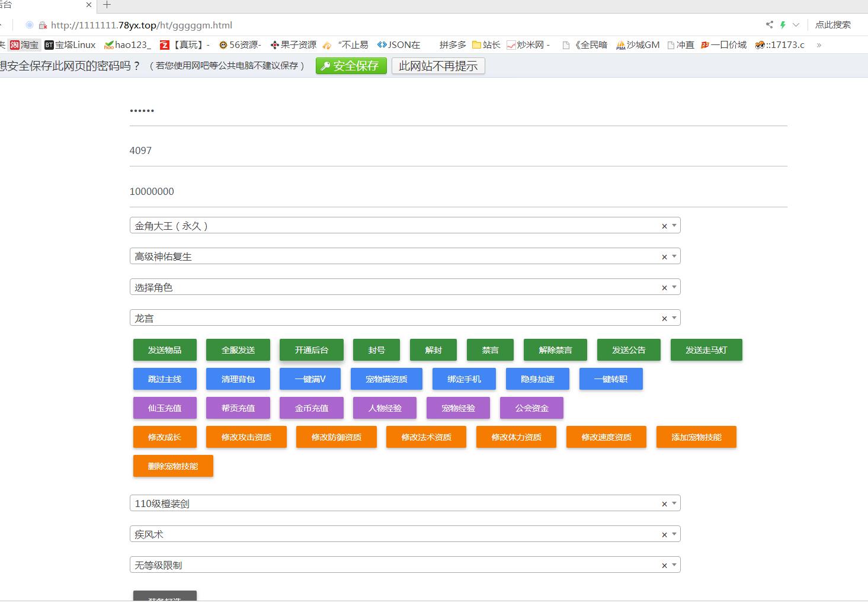This screenshot has width=868, height=603.
Task: Expand the 高级神佑复生 dropdown
Action: click(x=674, y=256)
